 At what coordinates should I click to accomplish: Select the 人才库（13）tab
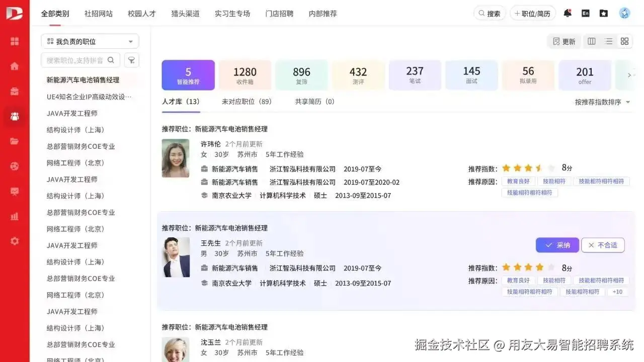181,102
